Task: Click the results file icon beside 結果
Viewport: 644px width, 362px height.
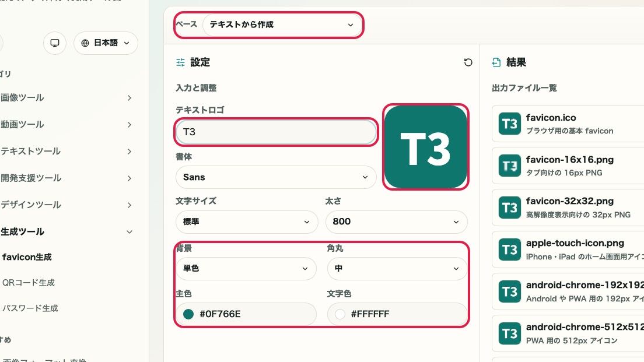Action: 496,62
